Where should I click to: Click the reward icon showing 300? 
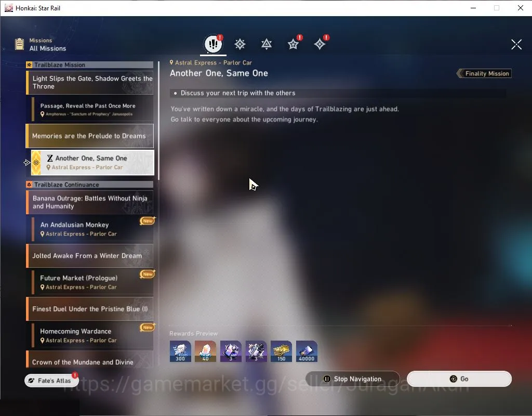(x=180, y=351)
